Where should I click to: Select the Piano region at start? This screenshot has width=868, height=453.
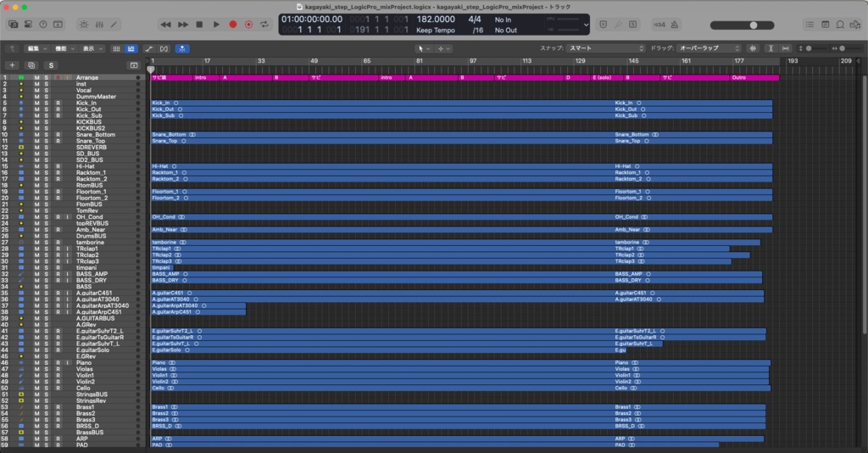[x=382, y=363]
